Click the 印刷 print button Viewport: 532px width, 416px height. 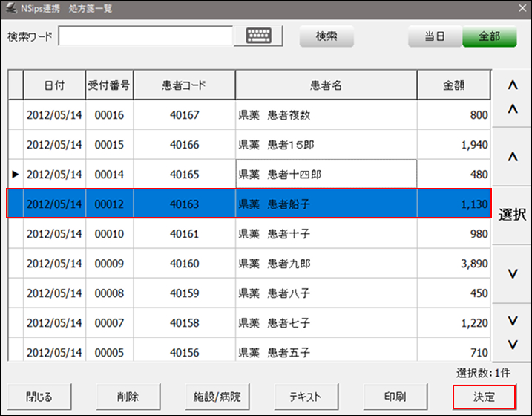[394, 396]
